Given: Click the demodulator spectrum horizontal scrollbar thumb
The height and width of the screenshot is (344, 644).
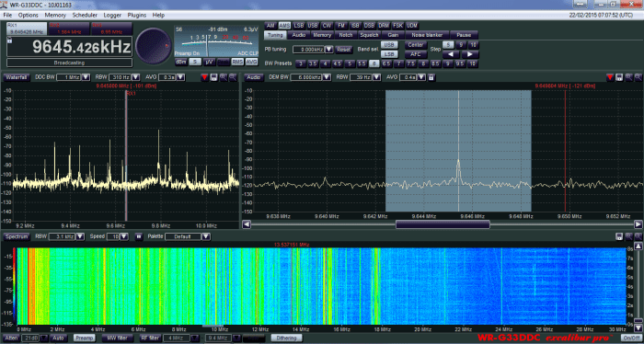Looking at the screenshot, I should [x=443, y=224].
